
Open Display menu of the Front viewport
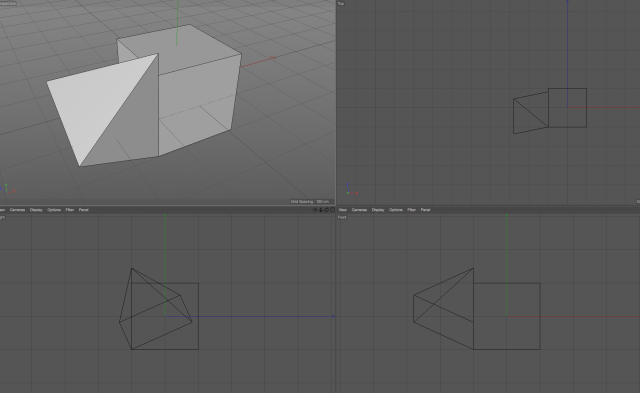(x=378, y=210)
